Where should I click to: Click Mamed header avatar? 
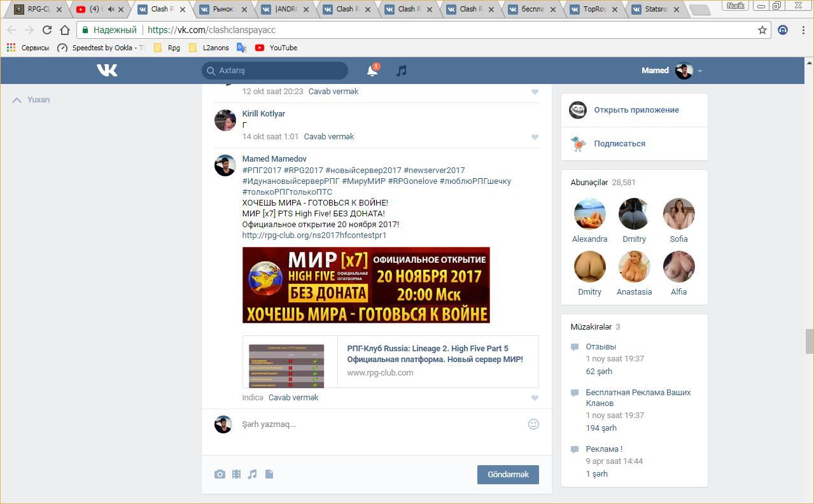point(684,71)
